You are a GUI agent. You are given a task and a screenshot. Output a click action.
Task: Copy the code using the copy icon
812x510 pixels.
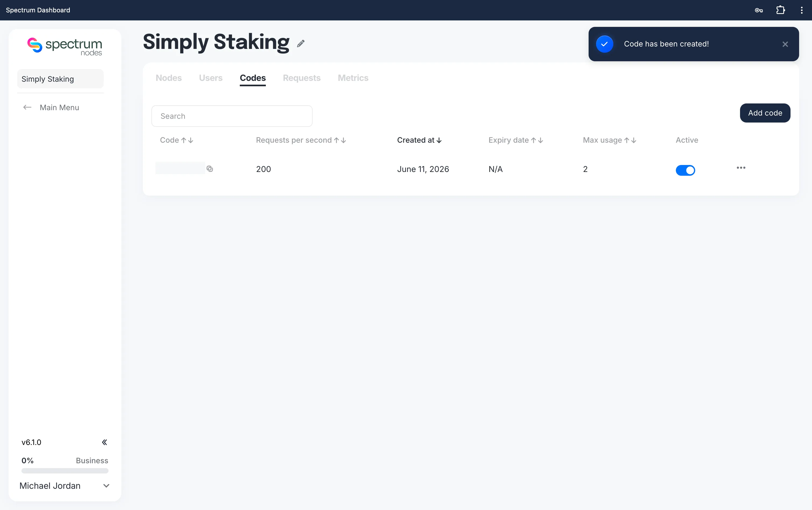coord(210,169)
